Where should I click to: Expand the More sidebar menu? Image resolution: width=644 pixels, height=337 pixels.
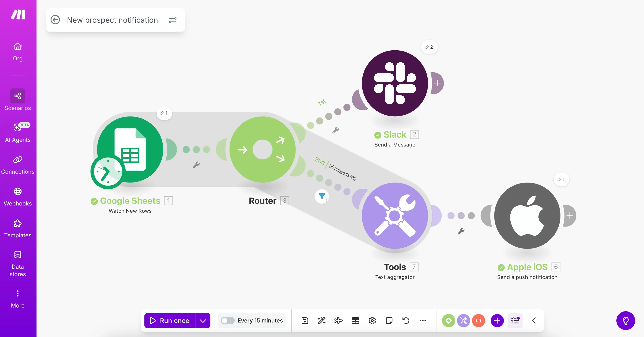point(18,299)
